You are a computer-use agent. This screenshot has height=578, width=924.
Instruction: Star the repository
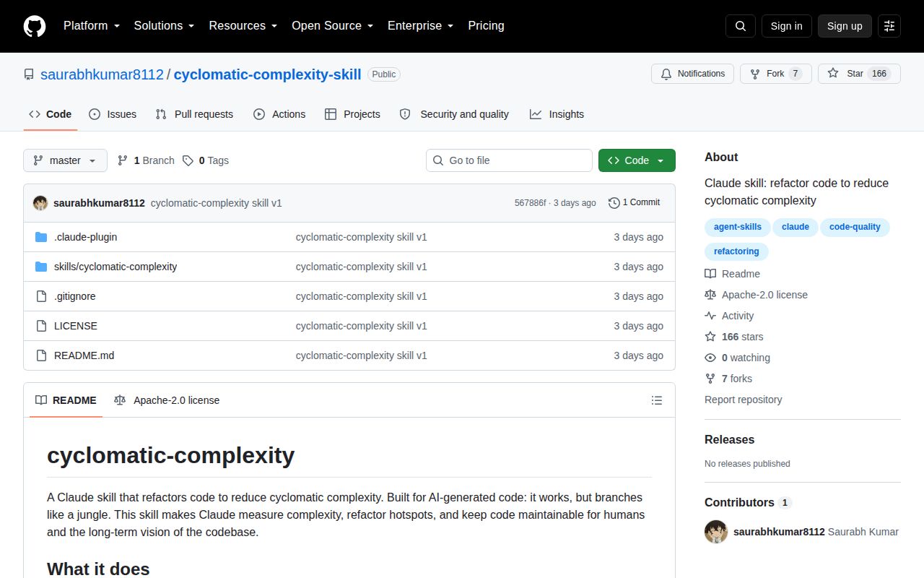coord(859,74)
